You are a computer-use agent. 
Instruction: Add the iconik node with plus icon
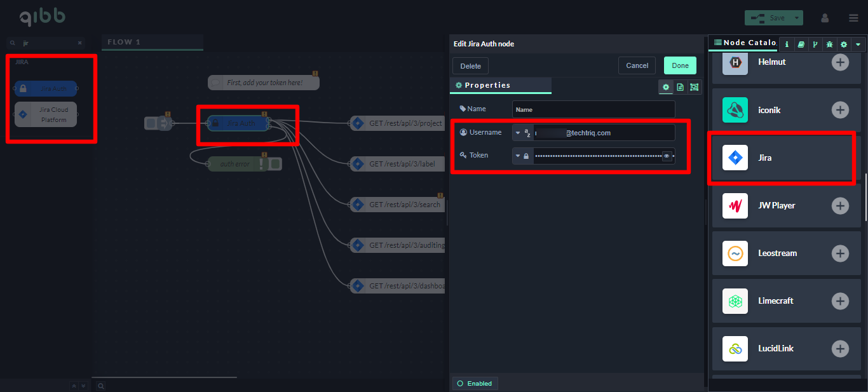840,110
